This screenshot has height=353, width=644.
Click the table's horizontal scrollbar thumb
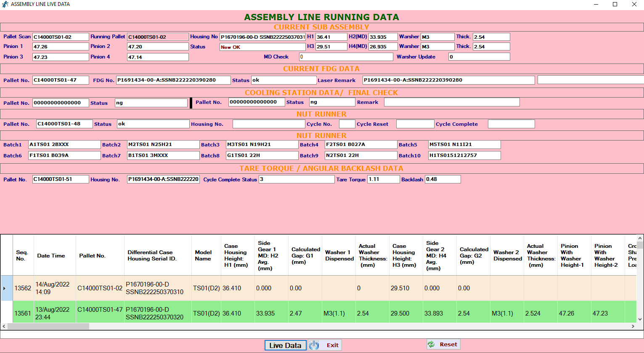click(x=48, y=326)
